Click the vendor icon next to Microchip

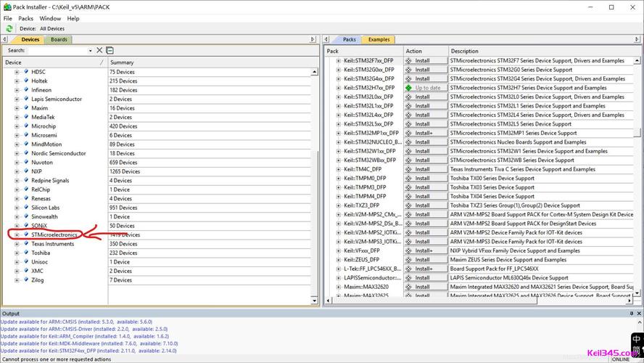pyautogui.click(x=26, y=126)
